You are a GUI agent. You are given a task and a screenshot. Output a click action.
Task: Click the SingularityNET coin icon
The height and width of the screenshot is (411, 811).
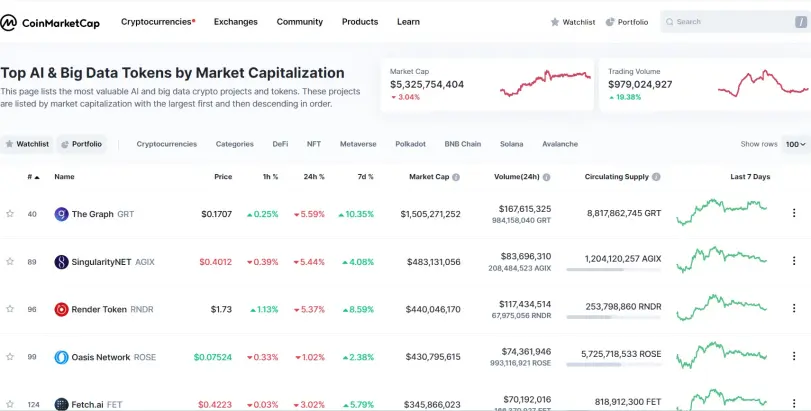62,262
